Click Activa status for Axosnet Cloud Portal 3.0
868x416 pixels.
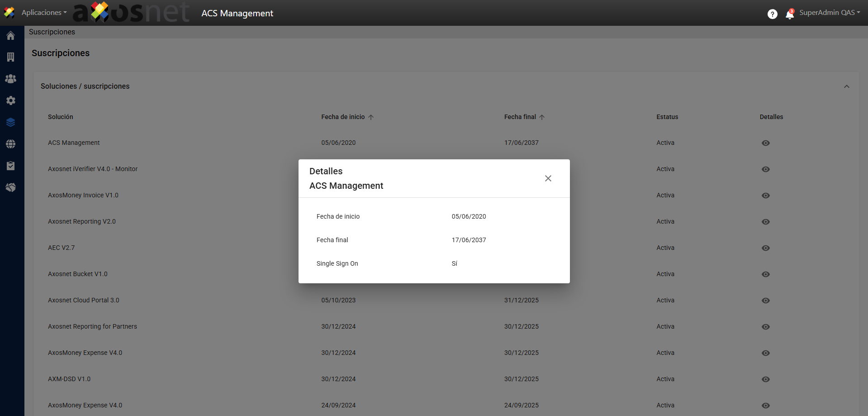[665, 300]
